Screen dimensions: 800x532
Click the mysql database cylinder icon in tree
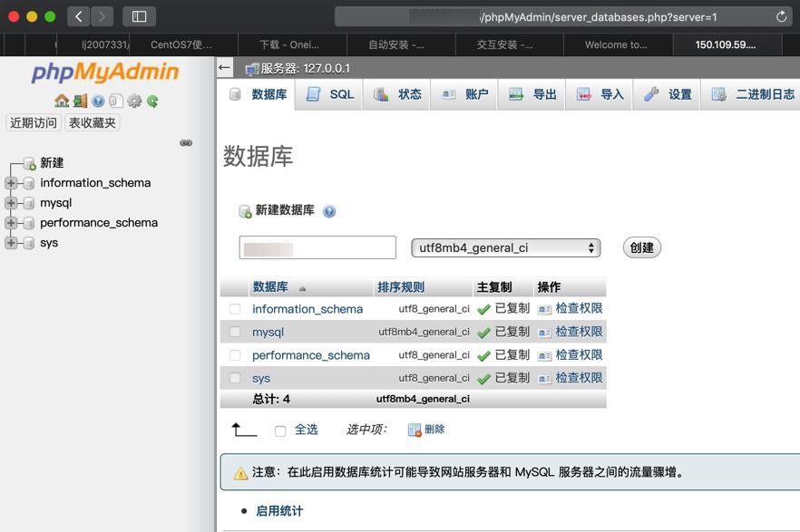(29, 203)
